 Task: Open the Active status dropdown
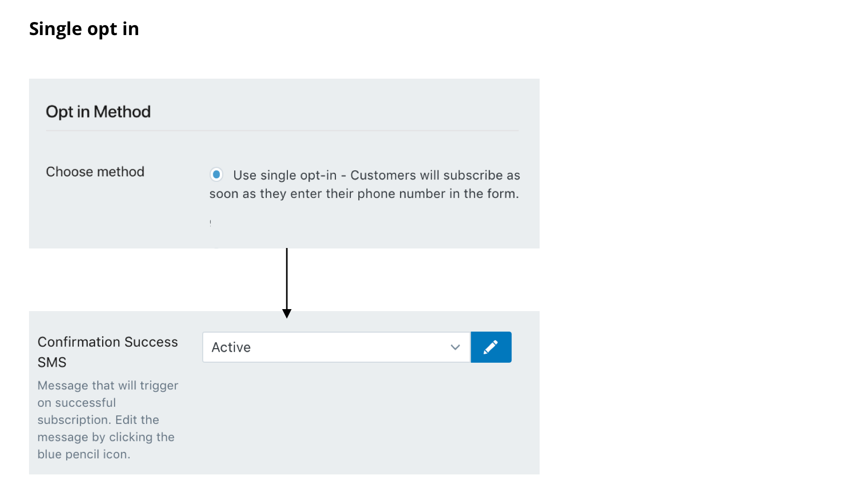tap(336, 347)
